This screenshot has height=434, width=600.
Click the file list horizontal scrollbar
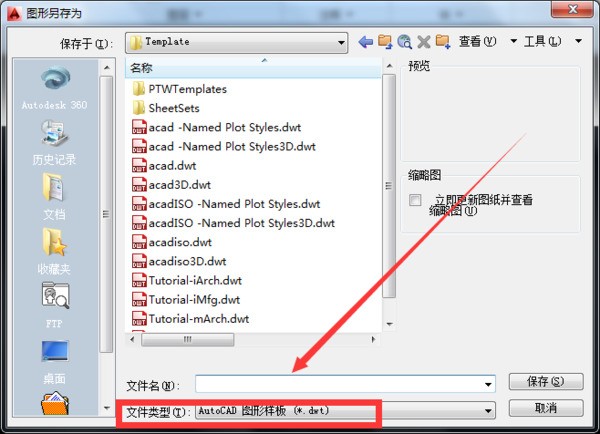[x=250, y=340]
